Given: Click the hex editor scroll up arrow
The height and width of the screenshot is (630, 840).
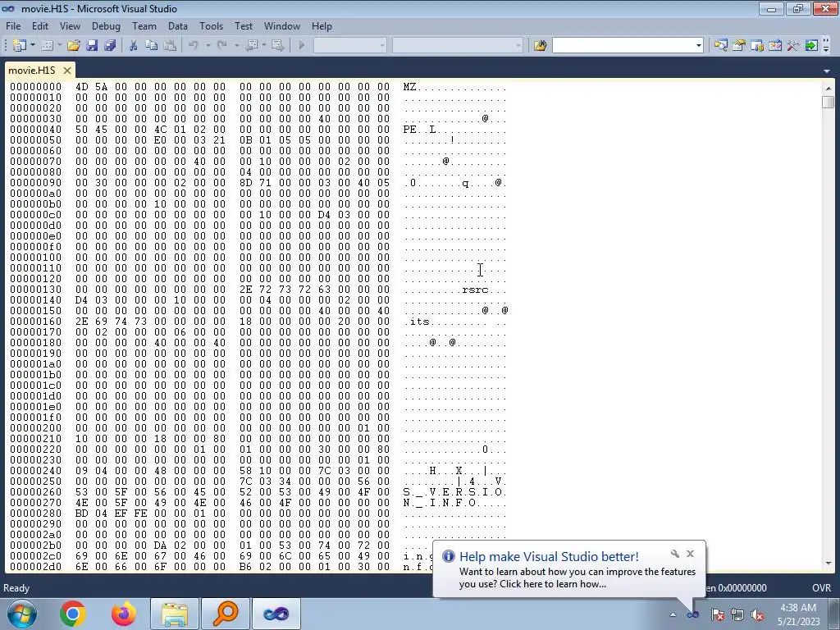Looking at the screenshot, I should point(829,88).
